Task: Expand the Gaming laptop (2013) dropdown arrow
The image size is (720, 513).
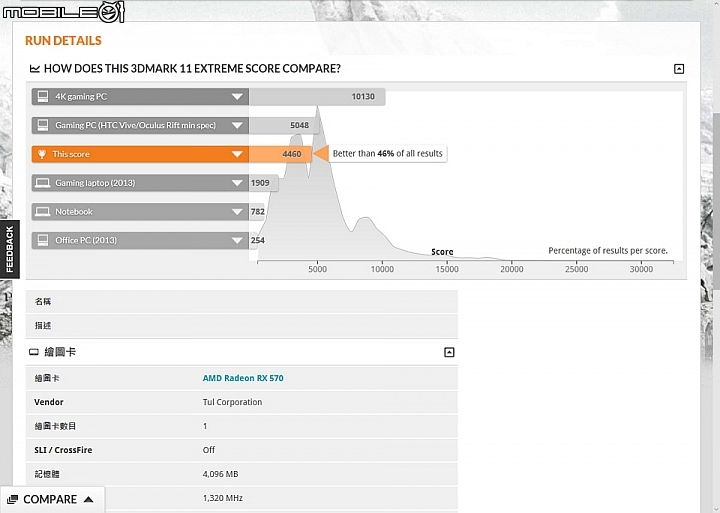Action: click(x=237, y=183)
